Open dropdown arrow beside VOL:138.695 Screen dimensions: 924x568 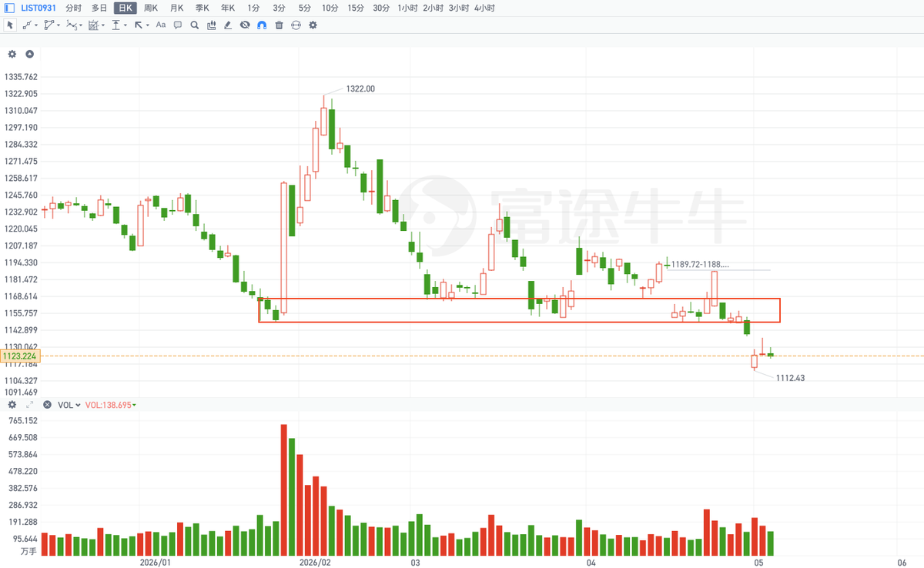(135, 405)
